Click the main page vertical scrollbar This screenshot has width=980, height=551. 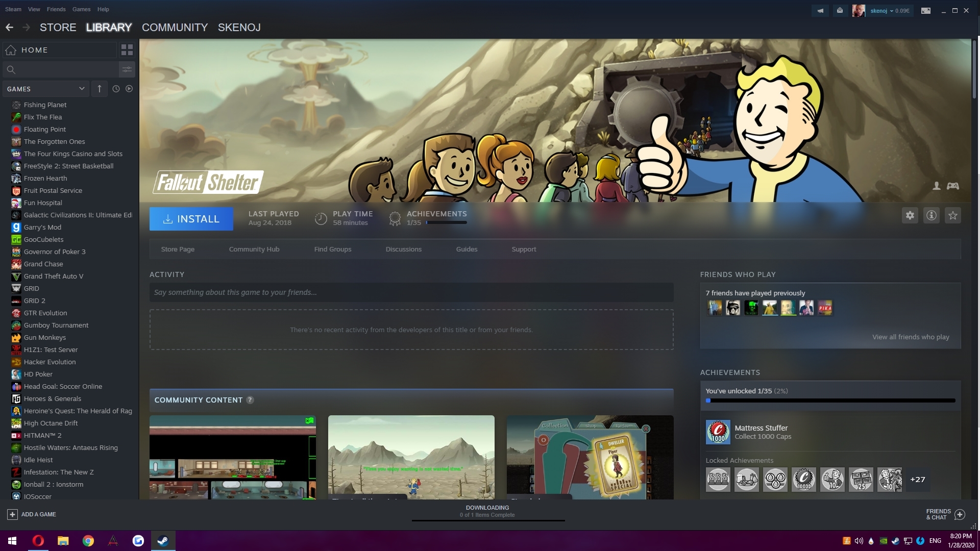click(x=974, y=69)
